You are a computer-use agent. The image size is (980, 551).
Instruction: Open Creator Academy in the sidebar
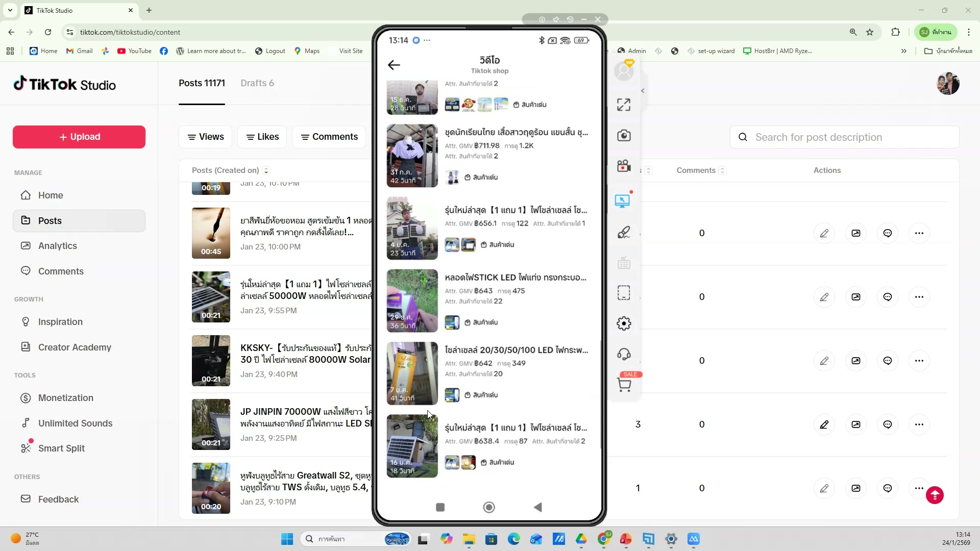coord(74,347)
